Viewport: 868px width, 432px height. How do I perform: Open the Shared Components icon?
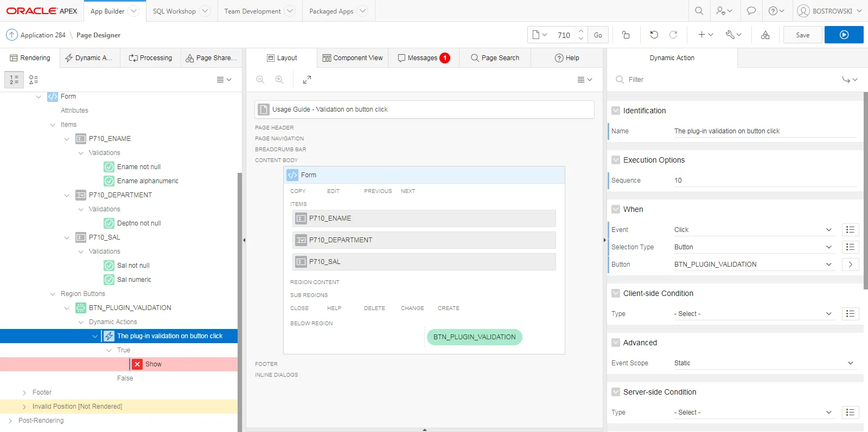coord(765,35)
